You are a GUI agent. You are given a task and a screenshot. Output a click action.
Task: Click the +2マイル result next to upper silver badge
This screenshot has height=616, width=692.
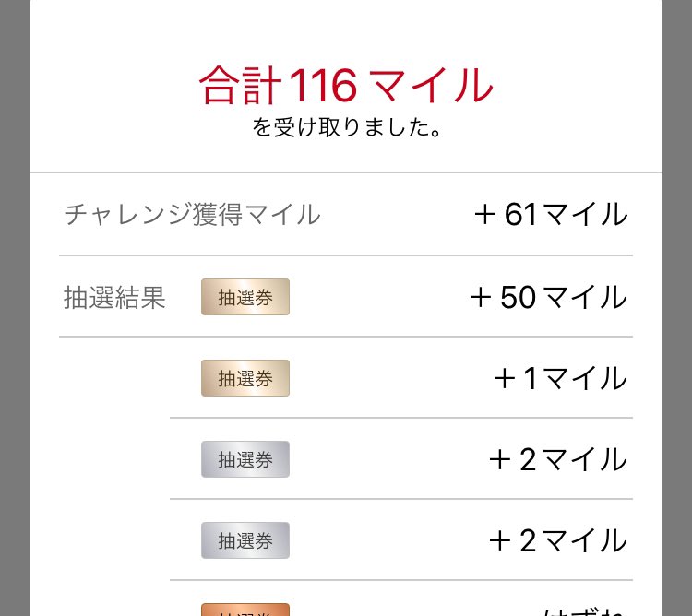[x=558, y=459]
